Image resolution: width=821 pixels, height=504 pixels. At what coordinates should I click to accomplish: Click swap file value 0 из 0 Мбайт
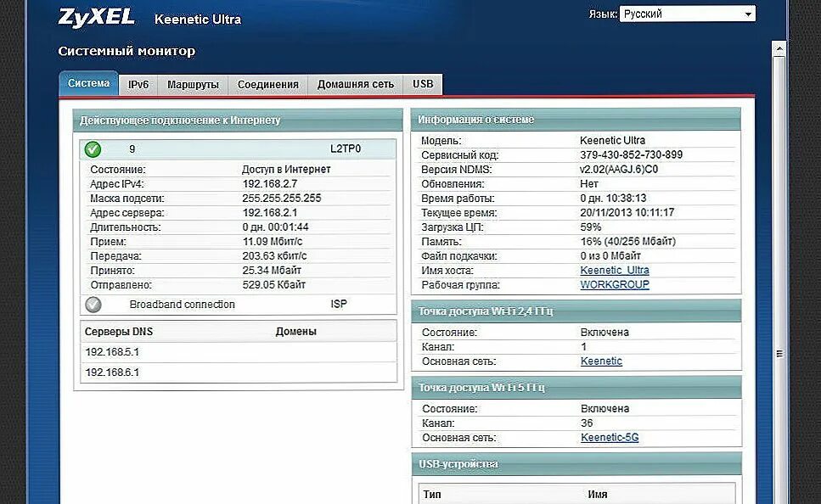pos(610,255)
